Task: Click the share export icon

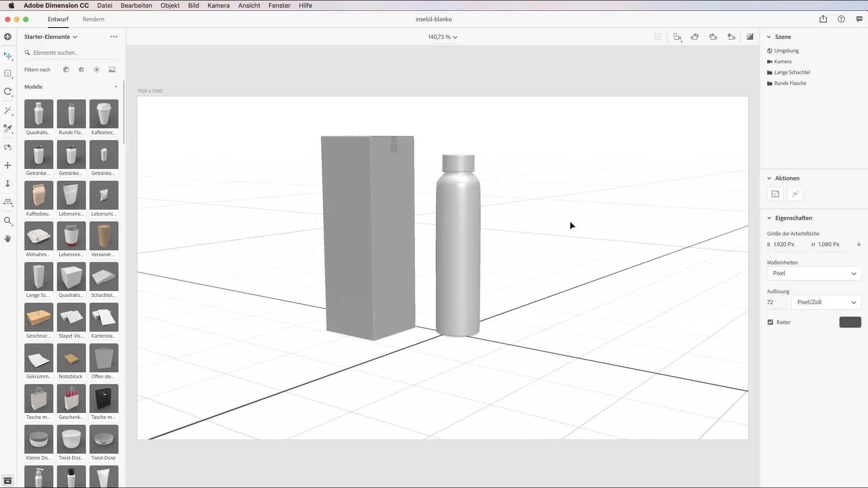Action: (823, 19)
